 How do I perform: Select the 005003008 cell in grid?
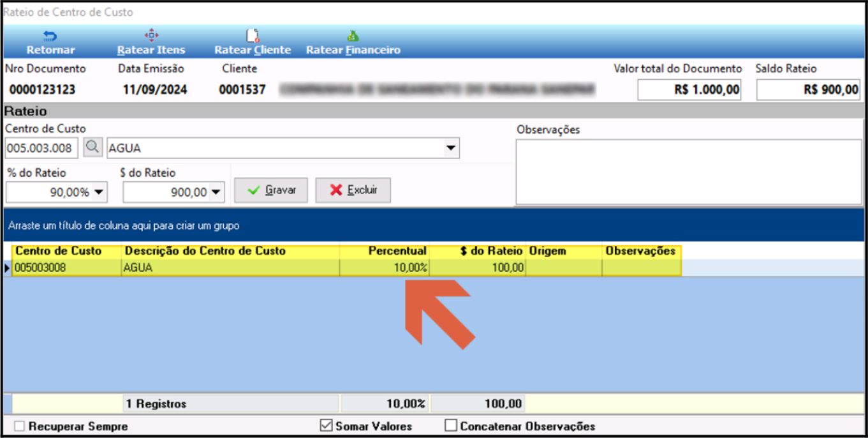[67, 268]
